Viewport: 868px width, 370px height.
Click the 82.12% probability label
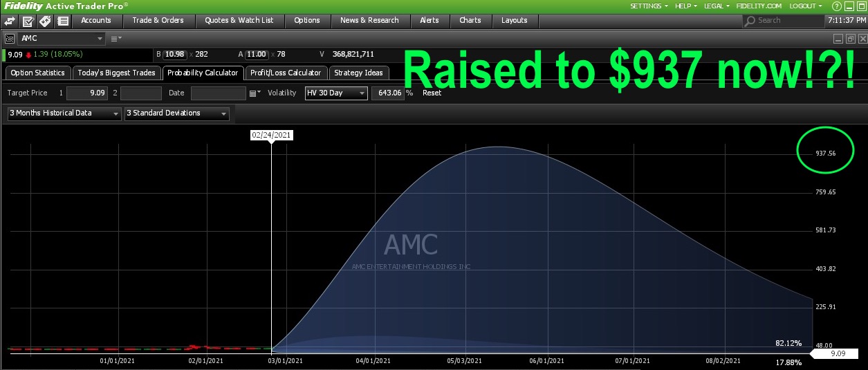(x=788, y=343)
